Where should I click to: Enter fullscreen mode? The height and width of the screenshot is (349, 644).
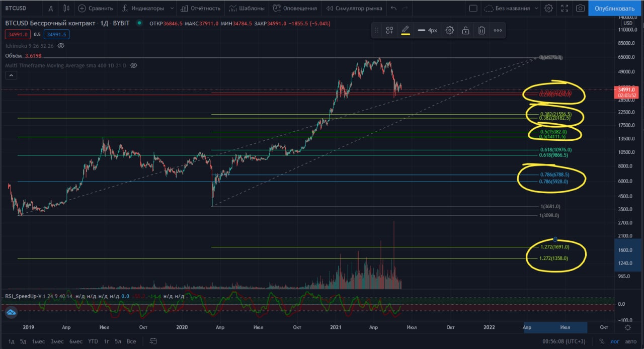coord(565,8)
